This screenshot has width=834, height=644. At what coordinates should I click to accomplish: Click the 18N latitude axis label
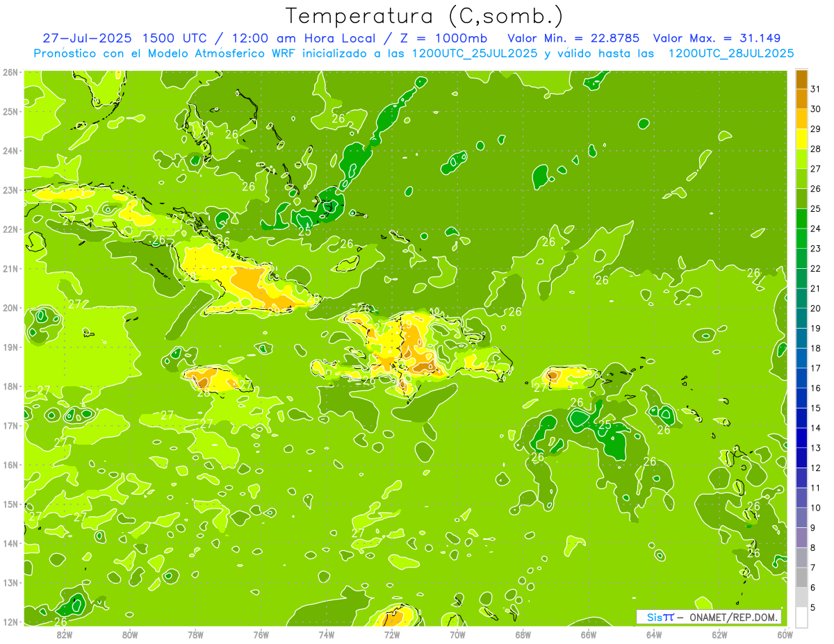pyautogui.click(x=10, y=386)
